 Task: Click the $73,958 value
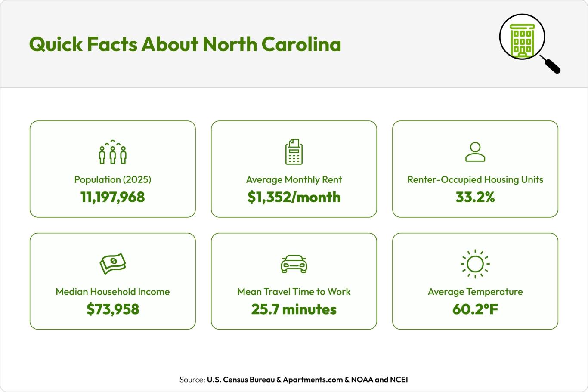pyautogui.click(x=113, y=309)
